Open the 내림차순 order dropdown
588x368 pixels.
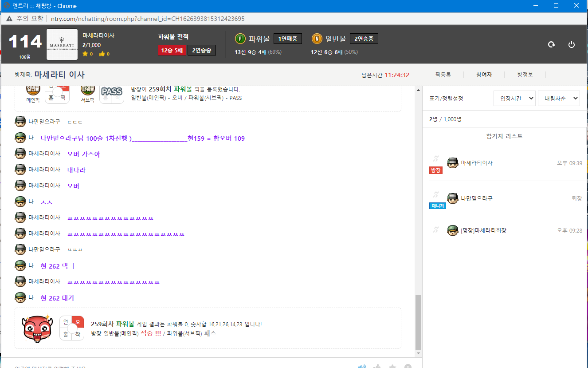pos(559,99)
